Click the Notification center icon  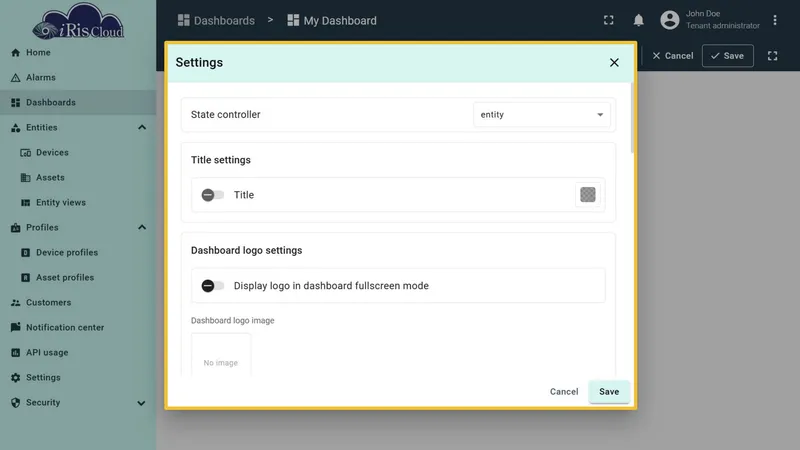(15, 327)
